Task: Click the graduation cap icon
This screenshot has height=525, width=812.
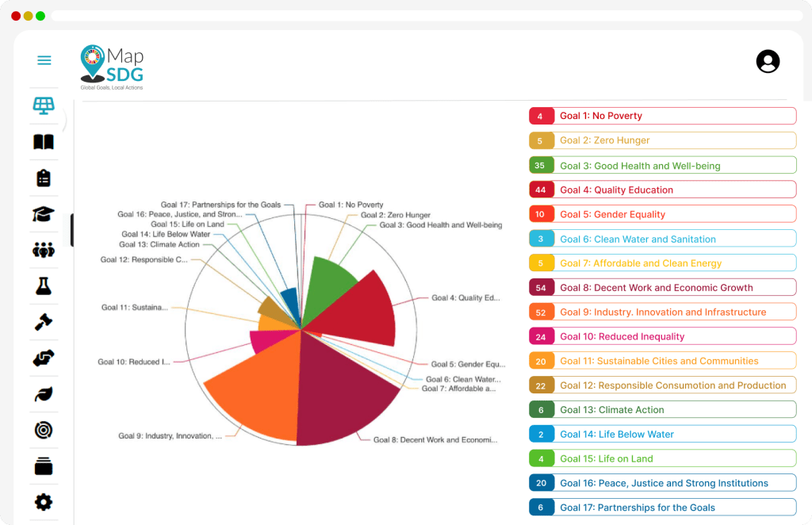Action: (x=44, y=214)
